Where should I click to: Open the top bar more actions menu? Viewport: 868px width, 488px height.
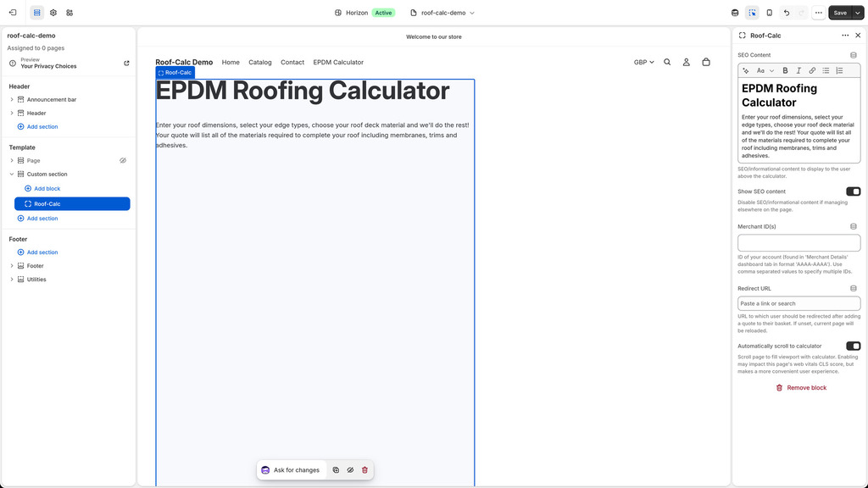coord(819,13)
